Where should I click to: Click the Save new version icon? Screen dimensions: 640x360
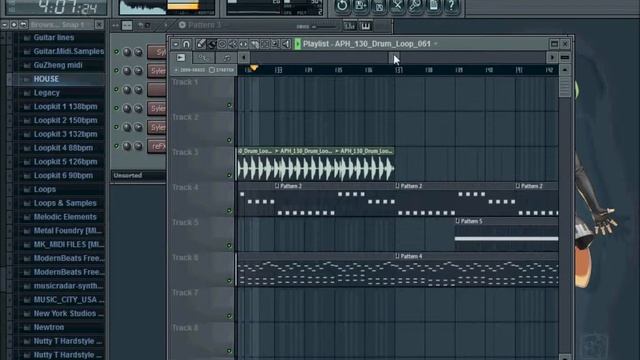(360, 5)
